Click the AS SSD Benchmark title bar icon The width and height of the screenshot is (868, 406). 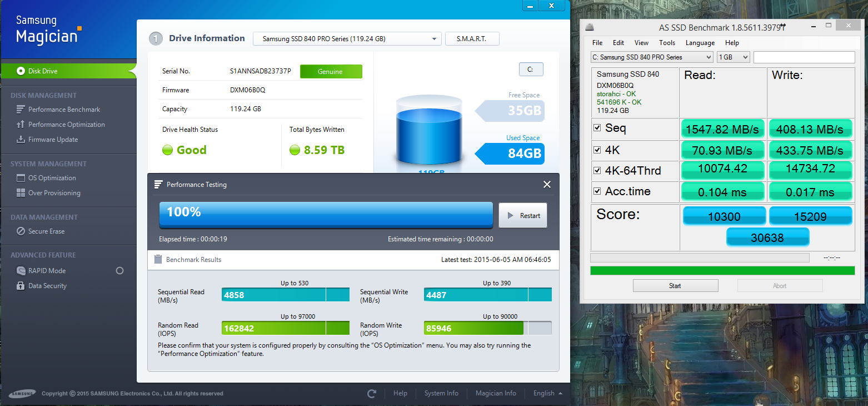[590, 27]
